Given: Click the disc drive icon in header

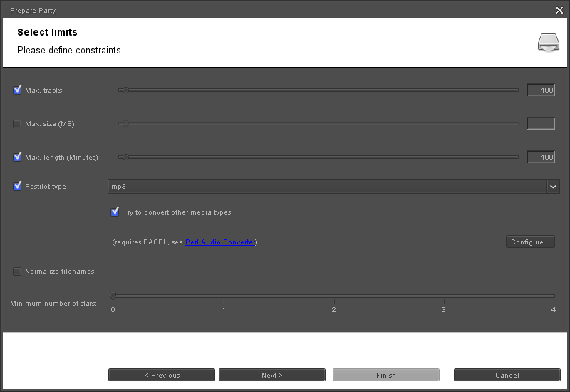Looking at the screenshot, I should click(549, 43).
